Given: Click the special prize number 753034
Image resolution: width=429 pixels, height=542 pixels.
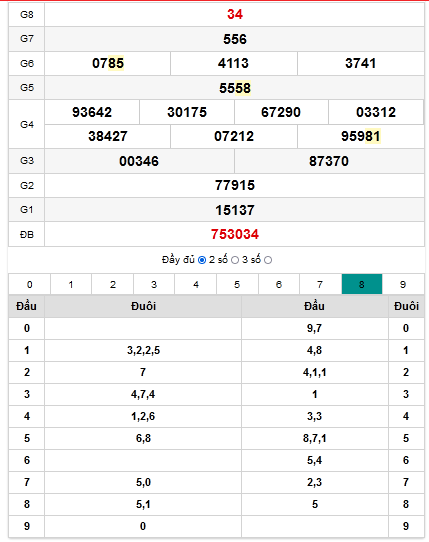Looking at the screenshot, I should [x=235, y=234].
